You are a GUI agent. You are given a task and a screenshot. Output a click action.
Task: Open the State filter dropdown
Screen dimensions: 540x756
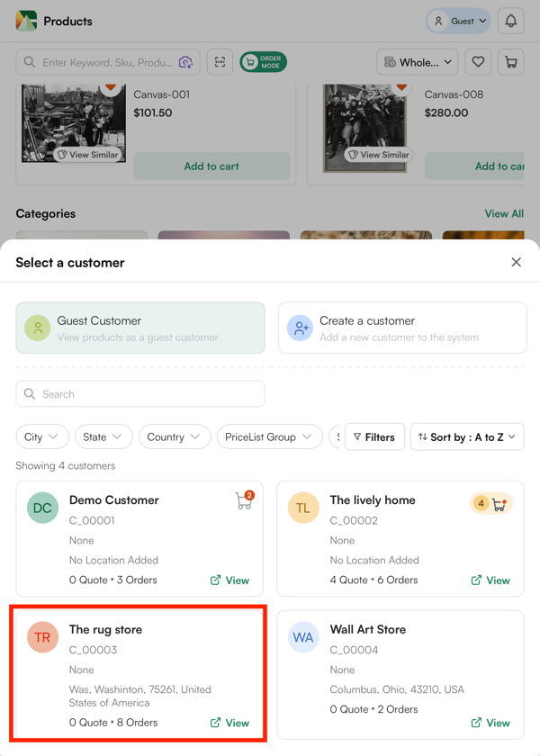[x=103, y=436]
